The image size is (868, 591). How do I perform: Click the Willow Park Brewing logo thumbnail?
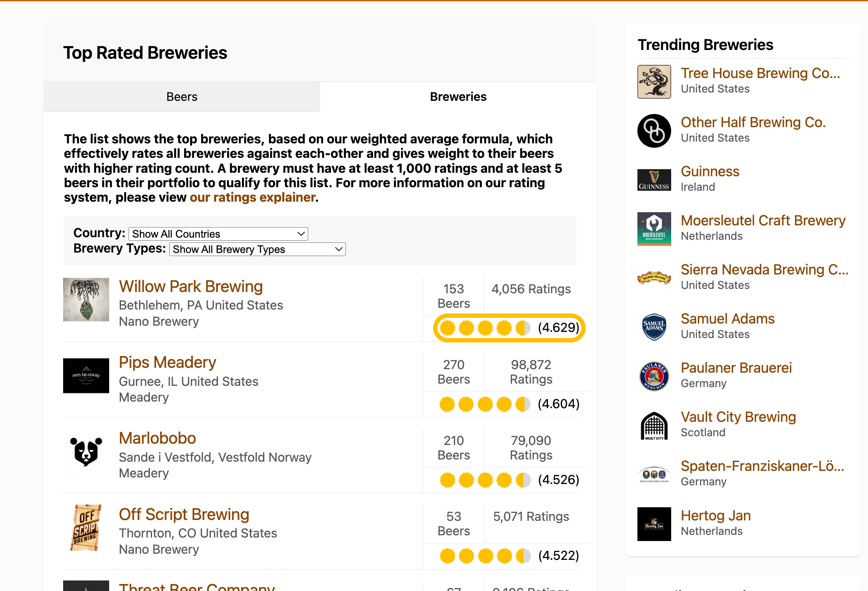[86, 299]
